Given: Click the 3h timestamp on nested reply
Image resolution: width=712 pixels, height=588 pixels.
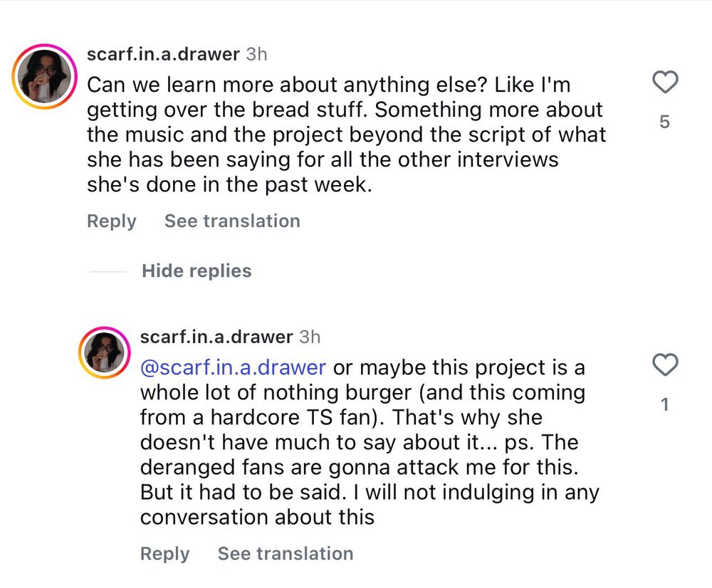Looking at the screenshot, I should [310, 336].
